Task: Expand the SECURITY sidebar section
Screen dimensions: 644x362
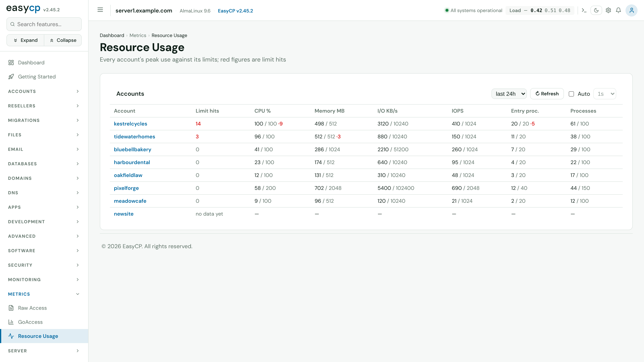Action: 44,265
